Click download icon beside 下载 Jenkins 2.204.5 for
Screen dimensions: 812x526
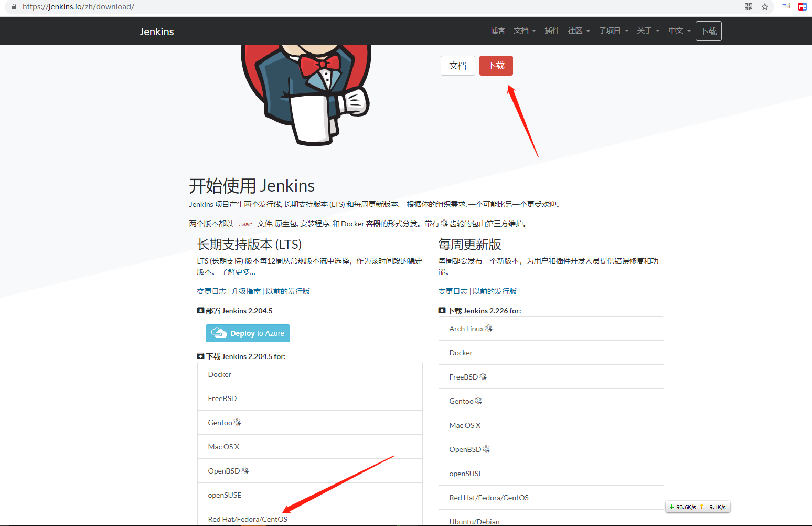200,356
